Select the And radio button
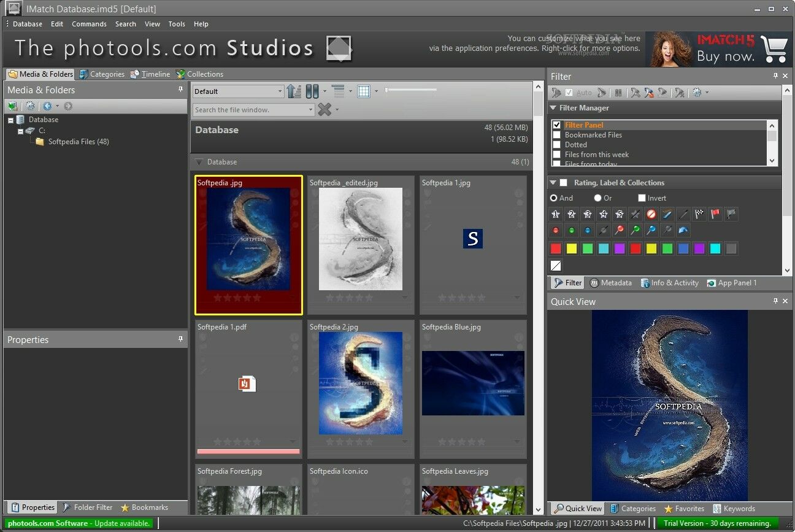The image size is (795, 532). (554, 198)
